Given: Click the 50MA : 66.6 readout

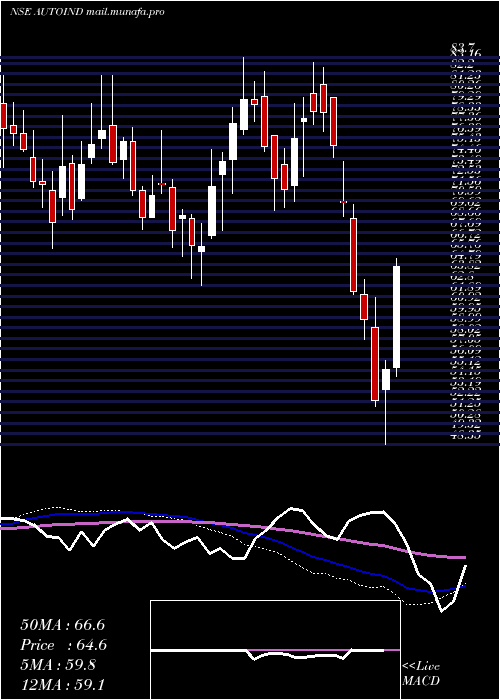Looking at the screenshot, I should tap(62, 625).
